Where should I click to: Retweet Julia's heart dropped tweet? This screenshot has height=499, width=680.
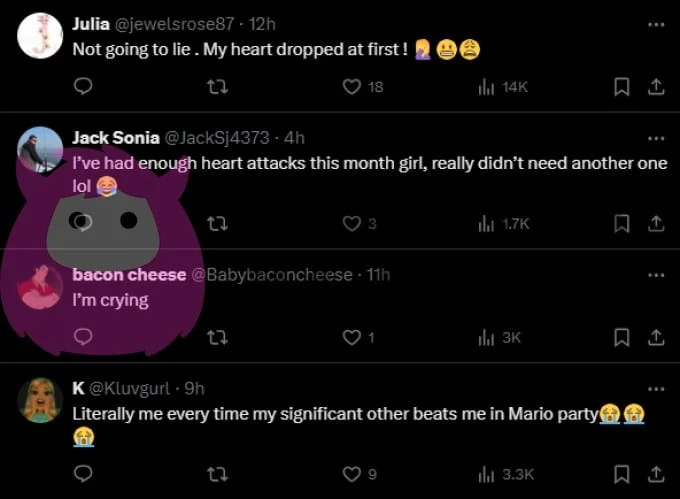217,87
